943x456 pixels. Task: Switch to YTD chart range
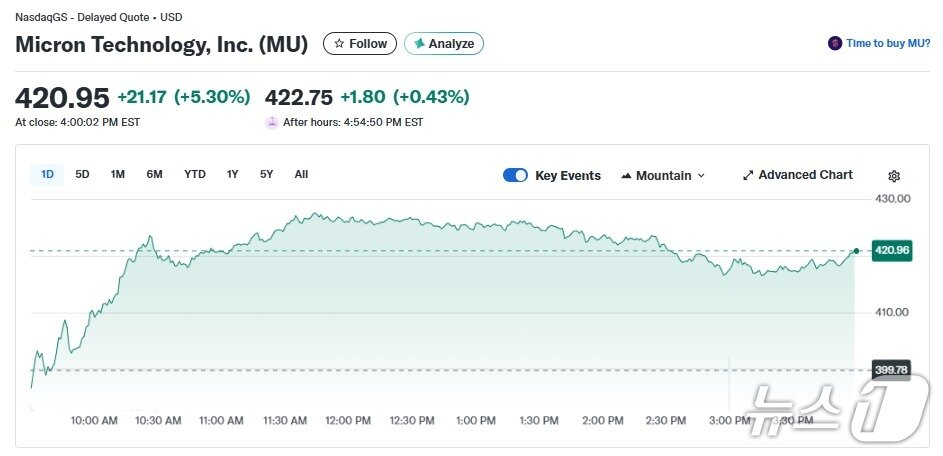pyautogui.click(x=195, y=175)
